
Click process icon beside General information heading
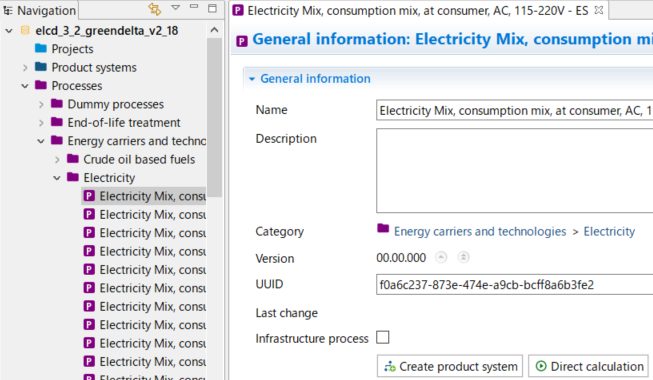pyautogui.click(x=242, y=41)
